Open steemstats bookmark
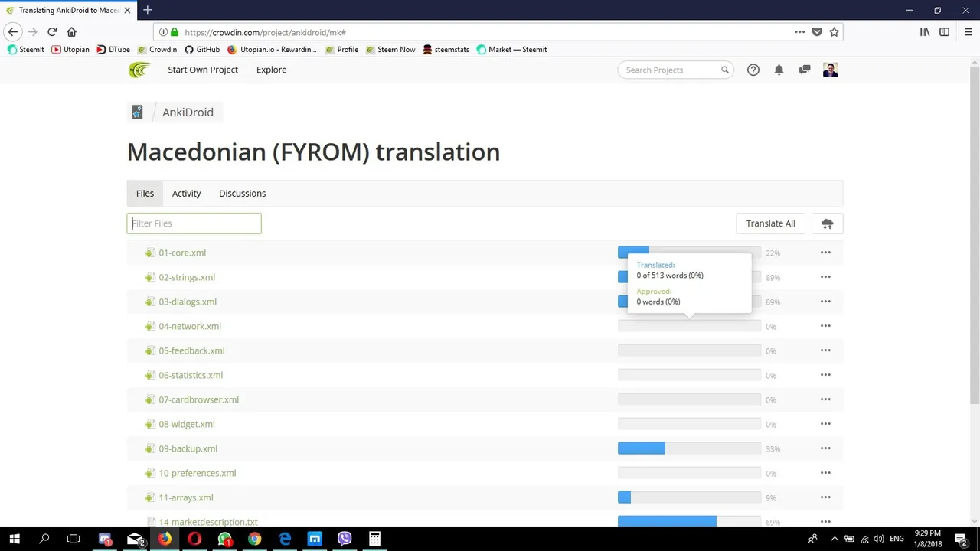 pyautogui.click(x=446, y=50)
